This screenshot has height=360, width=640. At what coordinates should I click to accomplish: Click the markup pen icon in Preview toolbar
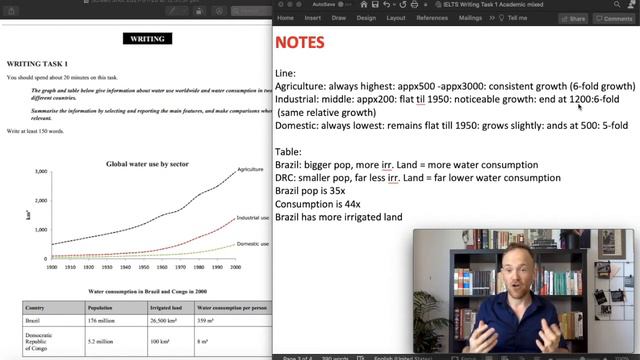pyautogui.click(x=176, y=11)
